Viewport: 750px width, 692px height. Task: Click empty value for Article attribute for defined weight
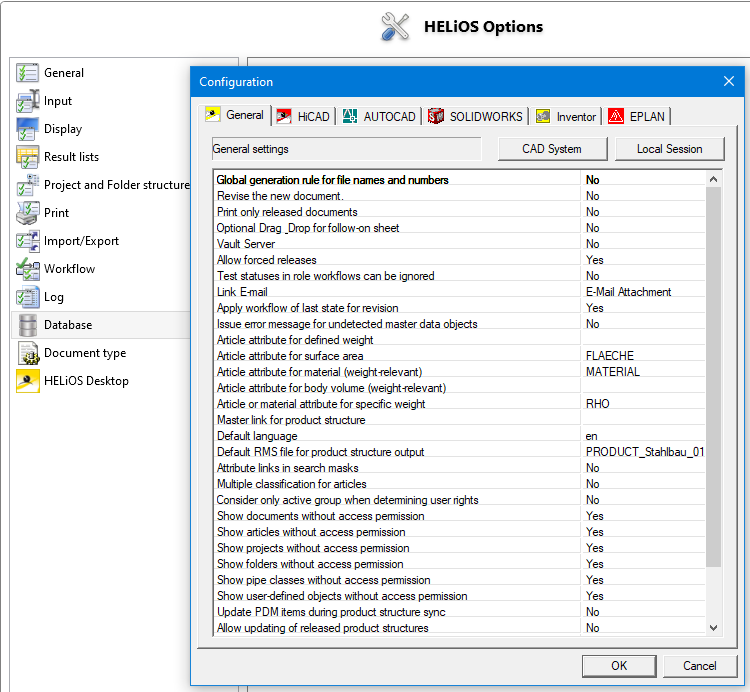(643, 340)
